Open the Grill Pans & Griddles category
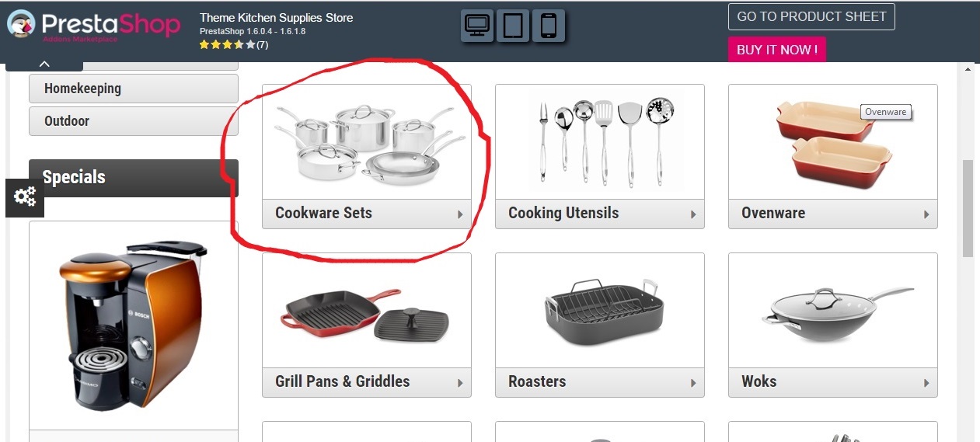 [x=342, y=381]
